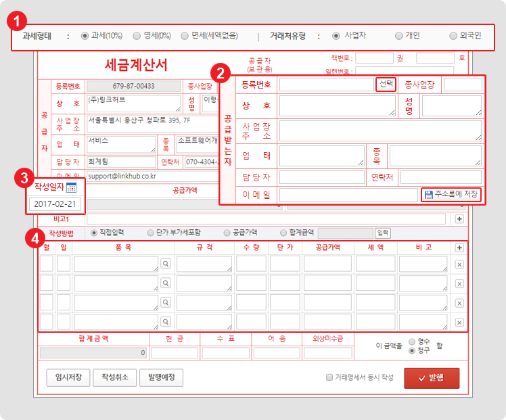Screen dimensions: 506x420
Task: Save recipient with 주소록에 저장 button
Action: tap(451, 195)
